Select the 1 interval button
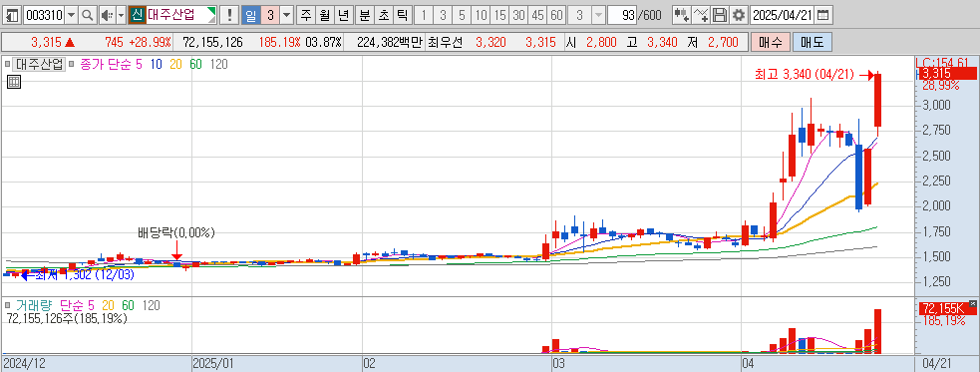 (424, 15)
